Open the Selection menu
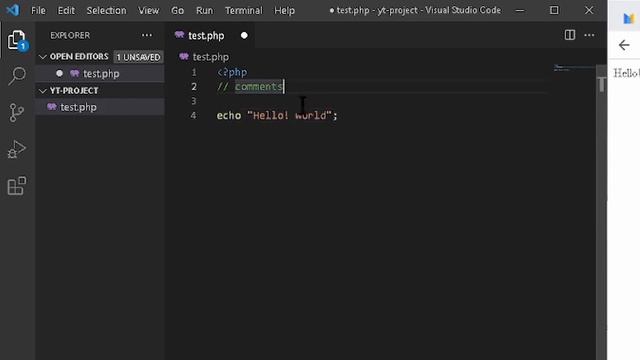The image size is (640, 360). click(x=106, y=10)
